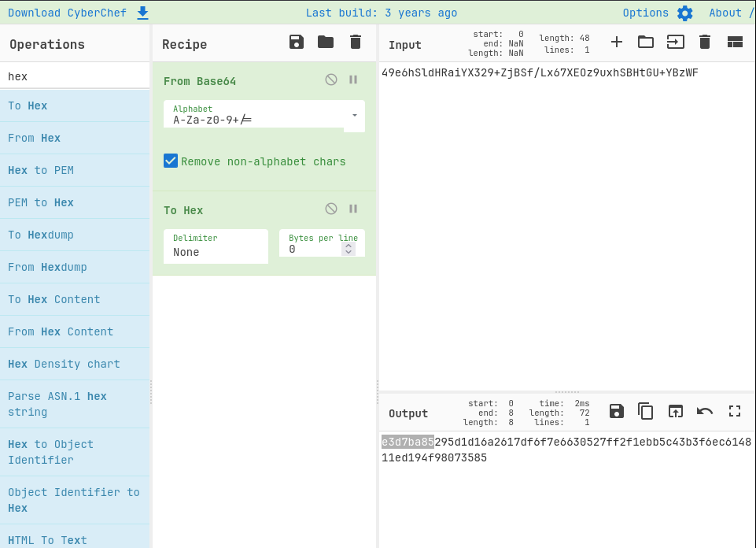Image resolution: width=756 pixels, height=548 pixels.
Task: Select the HTML To Text operation
Action: [x=75, y=536]
